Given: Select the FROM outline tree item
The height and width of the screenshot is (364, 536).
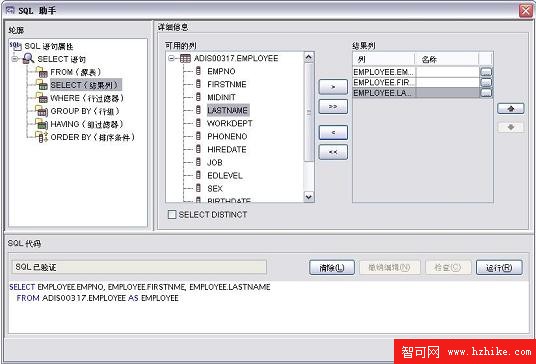Looking at the screenshot, I should [x=76, y=72].
